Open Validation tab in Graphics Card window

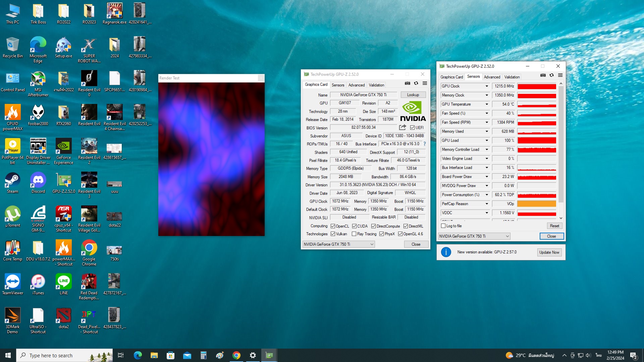(376, 85)
